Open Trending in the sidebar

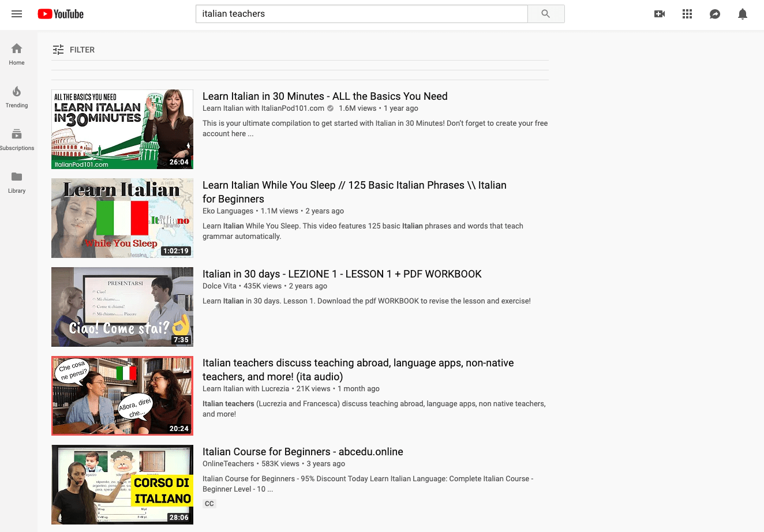click(17, 97)
